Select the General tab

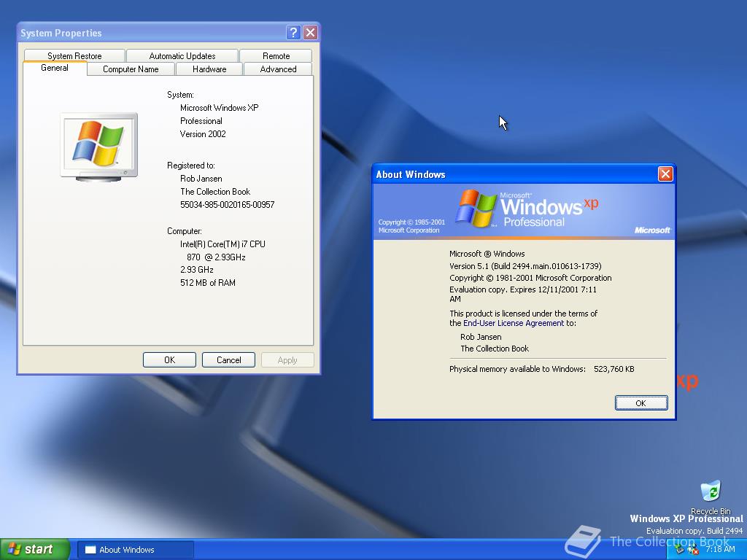[55, 68]
